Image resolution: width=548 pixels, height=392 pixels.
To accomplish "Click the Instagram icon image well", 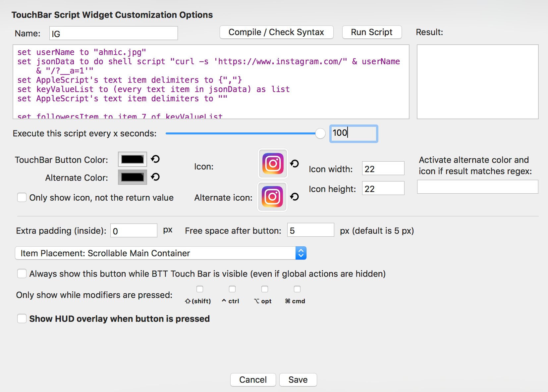I will [273, 163].
